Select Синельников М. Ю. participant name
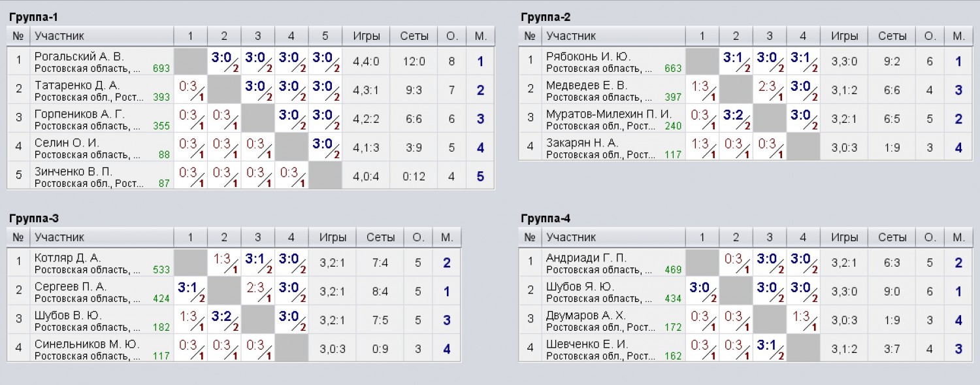This screenshot has height=385, width=980. pos(87,344)
